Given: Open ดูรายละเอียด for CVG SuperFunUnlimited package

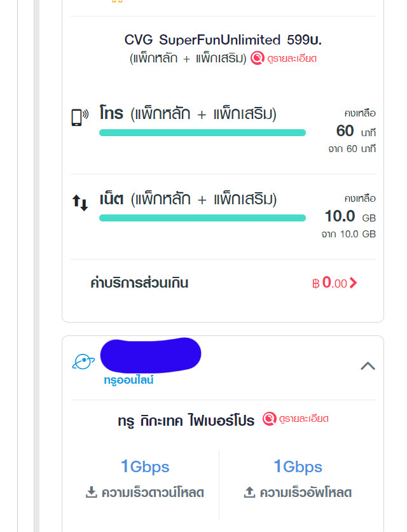Looking at the screenshot, I should 292,59.
